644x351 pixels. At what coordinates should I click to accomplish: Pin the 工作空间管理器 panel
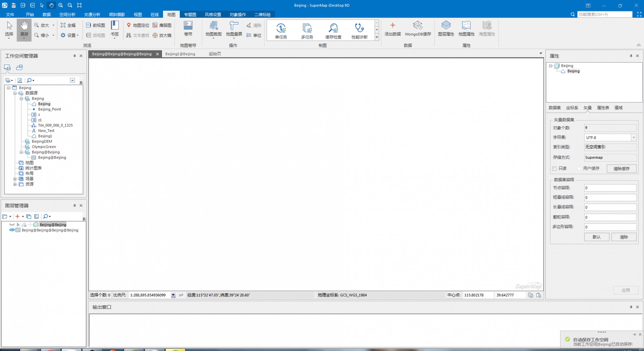[75, 56]
